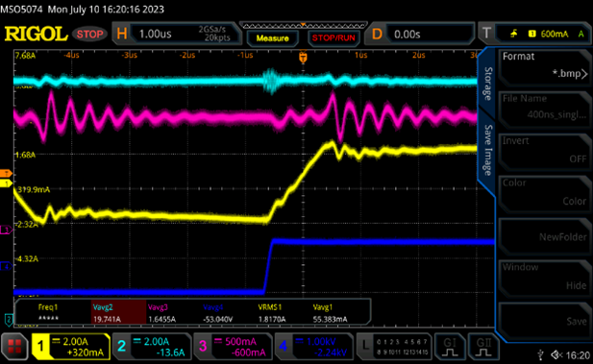Select the channel 3 ground level marker

pyautogui.click(x=6, y=230)
